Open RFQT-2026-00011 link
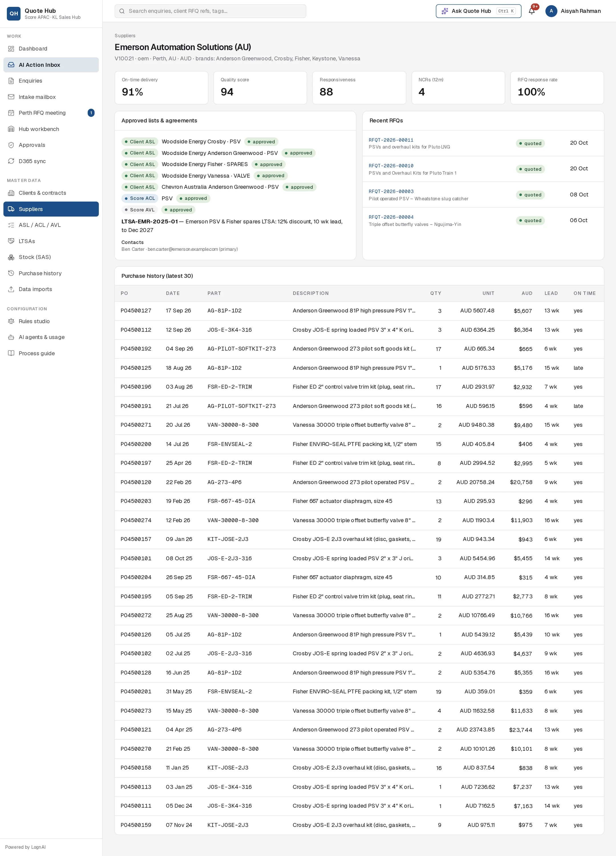The image size is (616, 856). [391, 140]
